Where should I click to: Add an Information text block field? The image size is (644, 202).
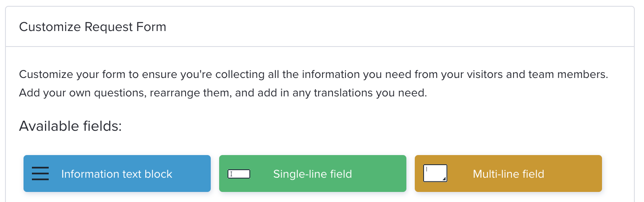pyautogui.click(x=117, y=174)
